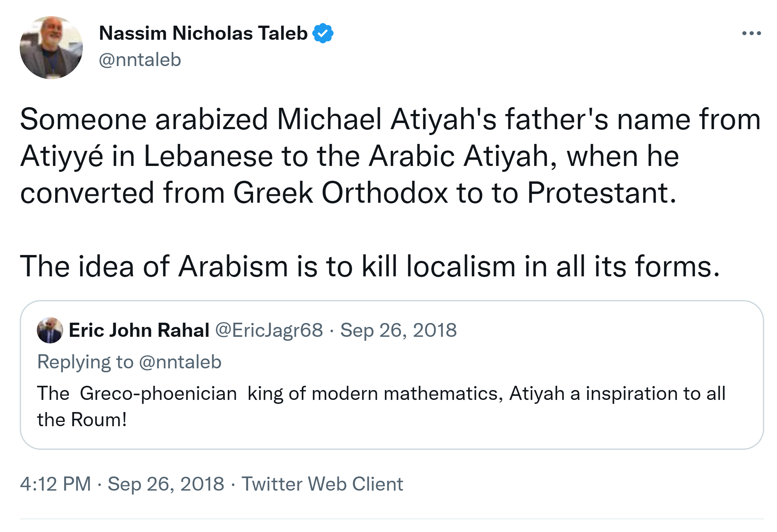Screen dimensions: 777x532
Task: Click Nassim Nicholas Taleb's profile photo
Action: coord(51,47)
